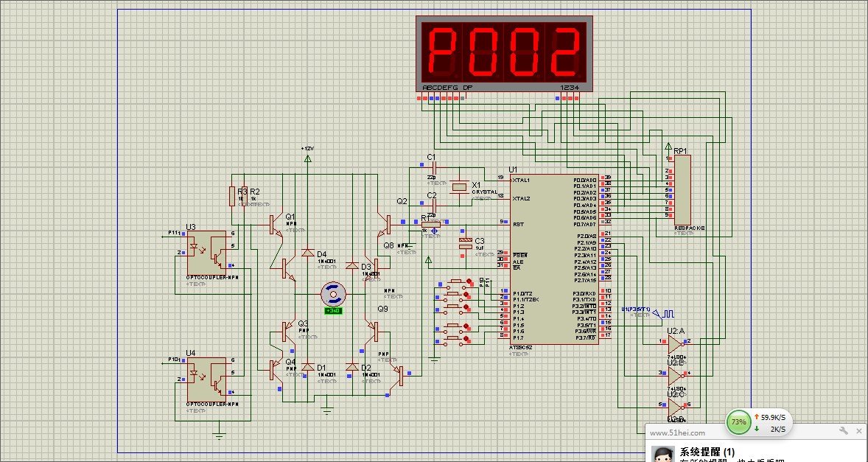Viewport: 868px width, 462px height.
Task: Click the U2:A inverter gate
Action: (676, 345)
